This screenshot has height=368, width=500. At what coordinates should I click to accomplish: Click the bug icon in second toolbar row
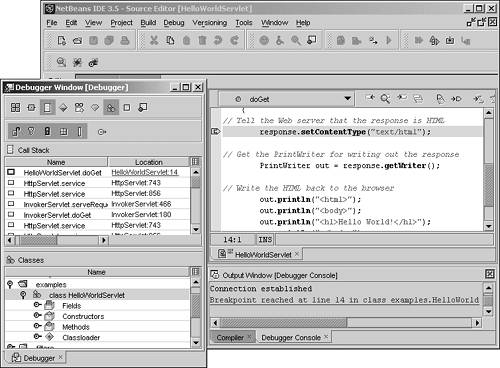(x=77, y=62)
